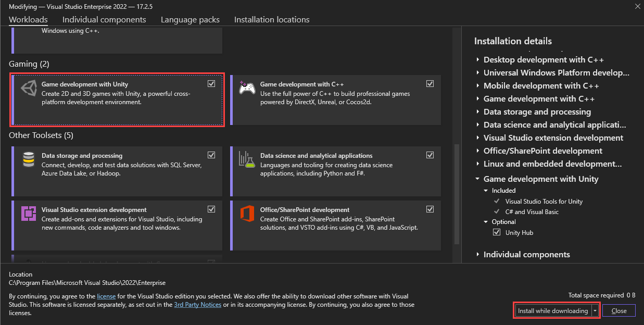Collapse the Game development with Unity details
This screenshot has height=325, width=644.
click(477, 179)
